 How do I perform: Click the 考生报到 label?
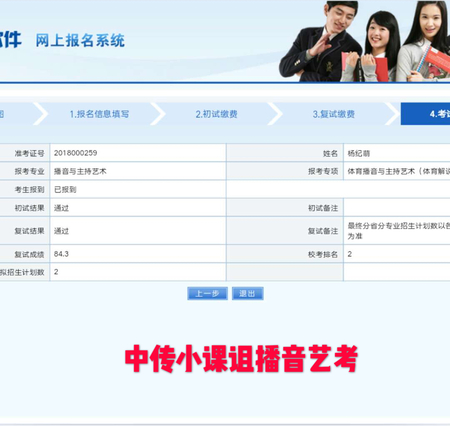click(29, 190)
